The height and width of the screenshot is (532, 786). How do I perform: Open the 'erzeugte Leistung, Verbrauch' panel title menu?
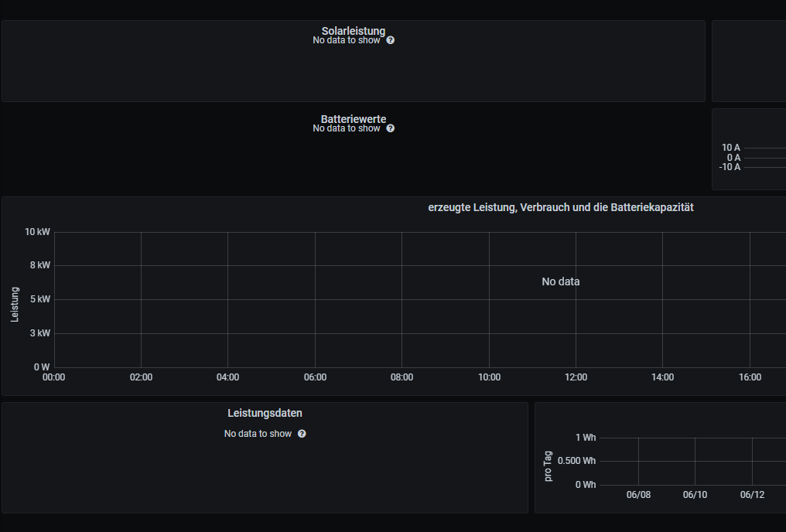coord(560,207)
